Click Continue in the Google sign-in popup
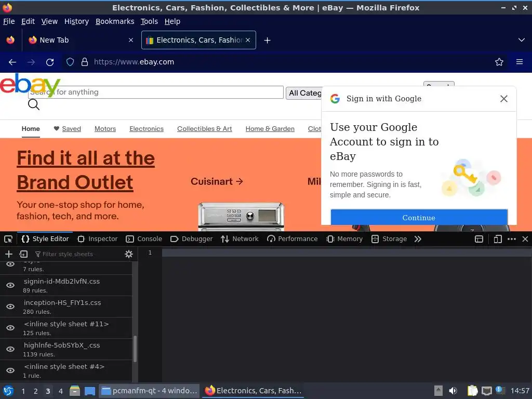The image size is (532, 399). (419, 218)
